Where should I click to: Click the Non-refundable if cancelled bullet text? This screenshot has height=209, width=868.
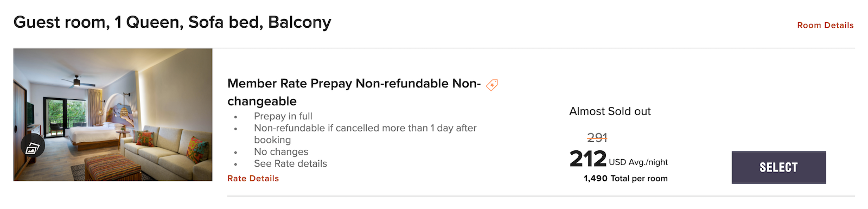point(365,134)
